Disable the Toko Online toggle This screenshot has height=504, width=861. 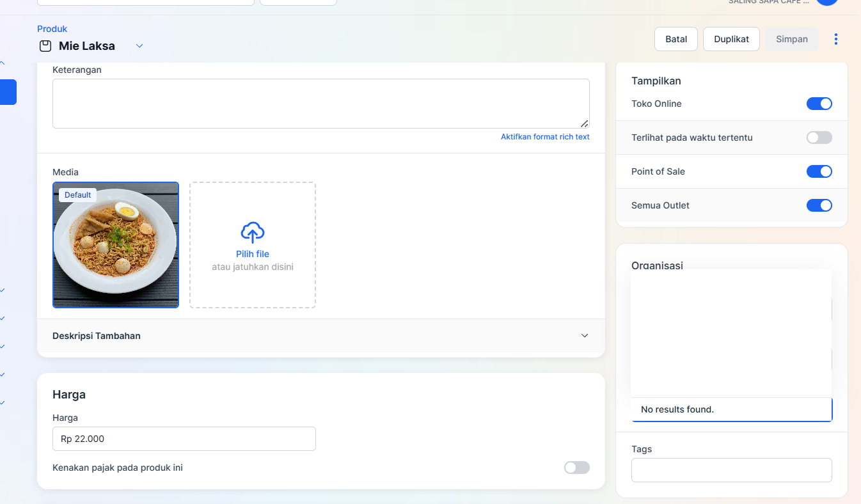[819, 104]
